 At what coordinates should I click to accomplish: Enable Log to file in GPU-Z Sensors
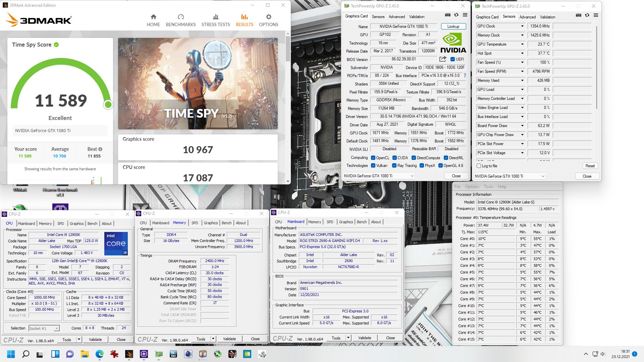click(x=479, y=166)
